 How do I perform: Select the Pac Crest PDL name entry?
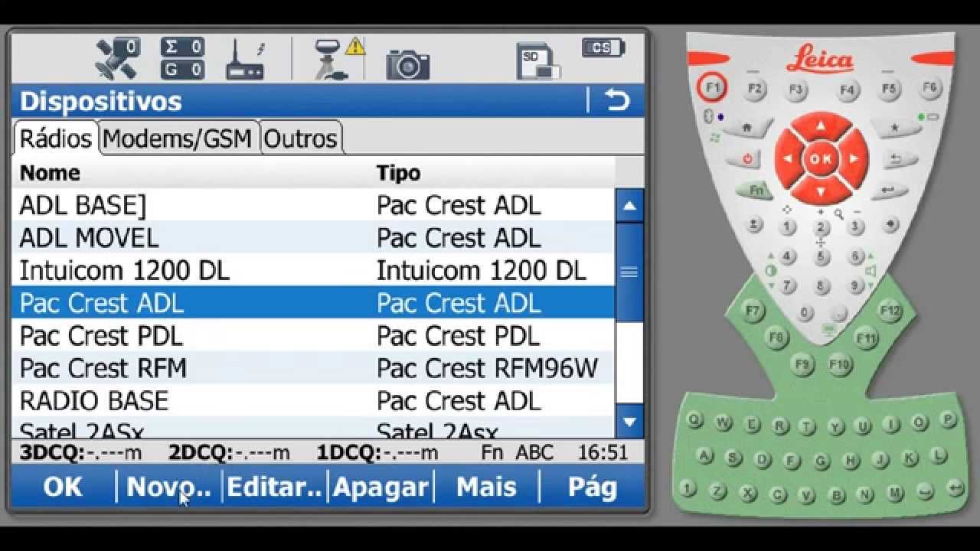[x=101, y=336]
